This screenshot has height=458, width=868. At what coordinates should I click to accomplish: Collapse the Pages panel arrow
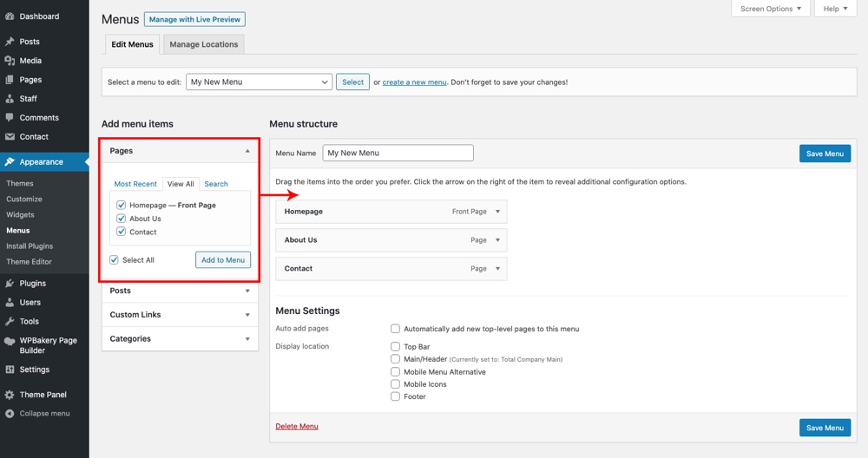(x=247, y=151)
